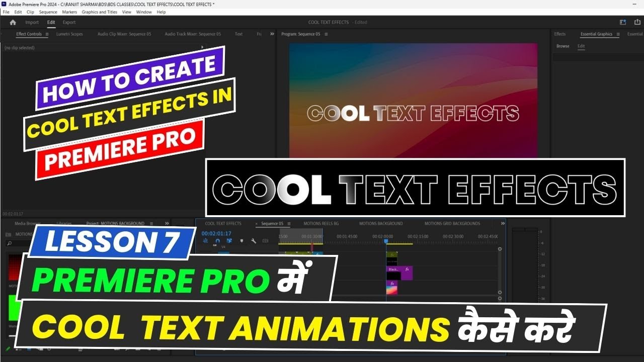Image resolution: width=644 pixels, height=362 pixels.
Task: Show more source panel tabs chevron
Action: tap(272, 34)
